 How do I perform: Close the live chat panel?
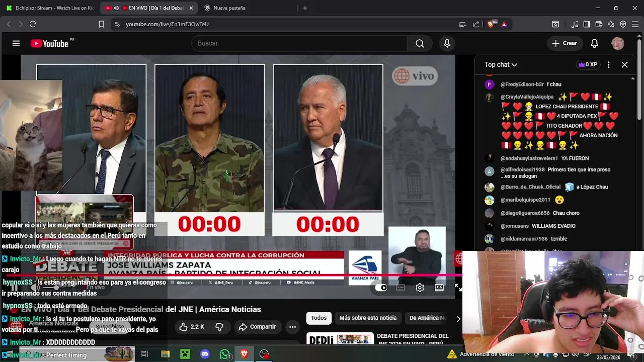point(624,65)
